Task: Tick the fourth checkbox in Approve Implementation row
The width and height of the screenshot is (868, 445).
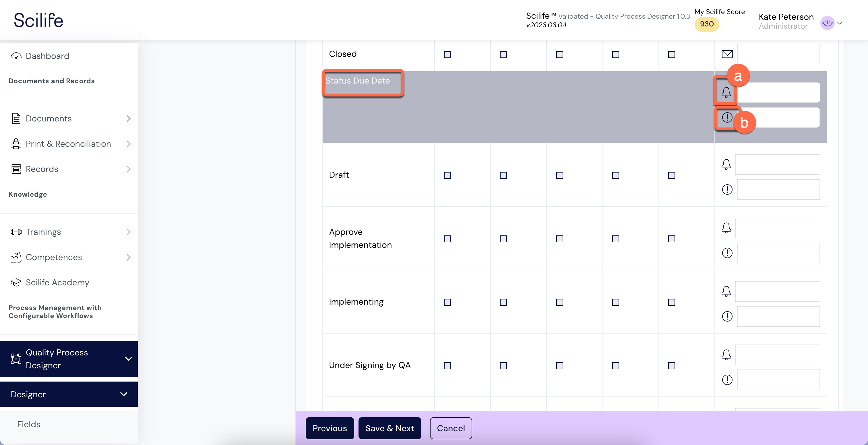Action: 616,239
